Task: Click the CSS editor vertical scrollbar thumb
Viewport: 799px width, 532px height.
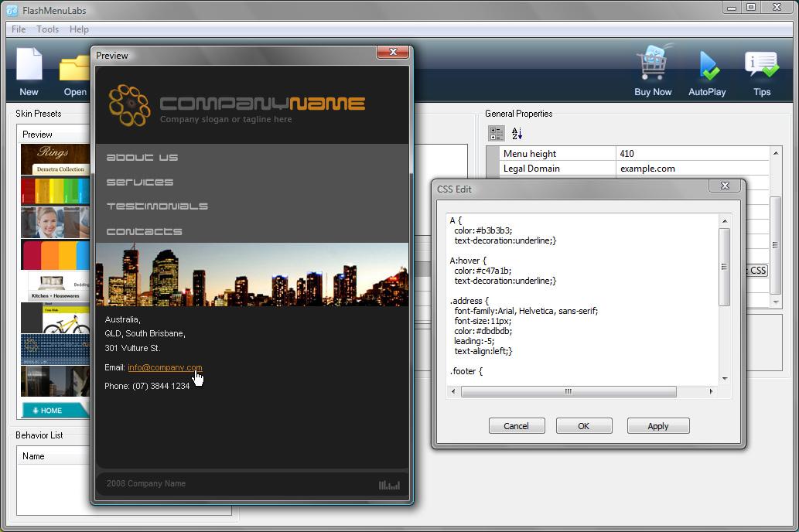Action: pyautogui.click(x=724, y=267)
